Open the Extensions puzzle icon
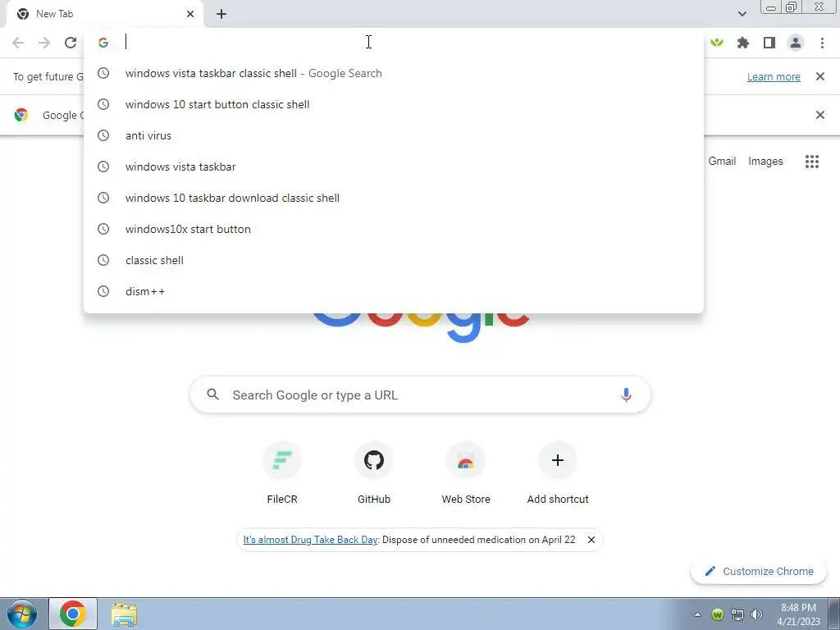The height and width of the screenshot is (630, 840). tap(743, 43)
